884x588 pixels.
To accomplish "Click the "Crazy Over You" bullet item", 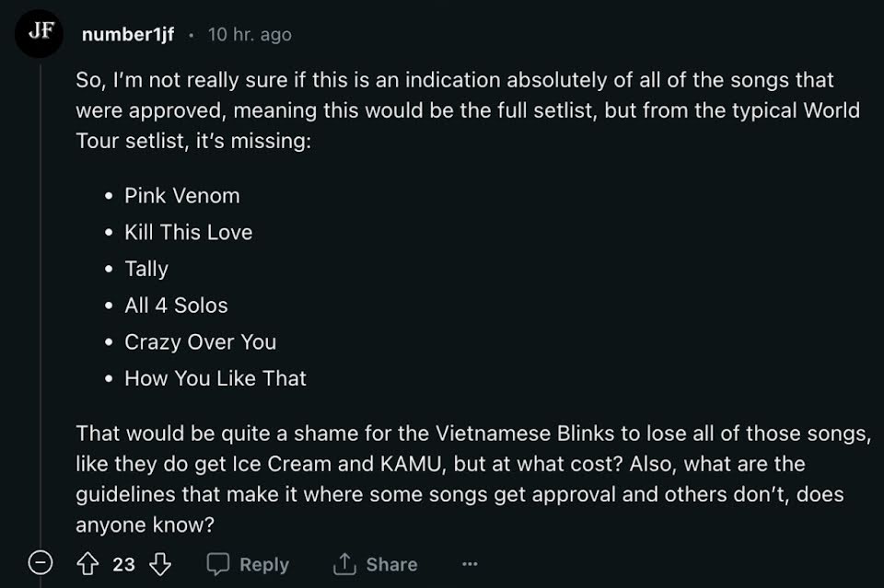I will [200, 342].
